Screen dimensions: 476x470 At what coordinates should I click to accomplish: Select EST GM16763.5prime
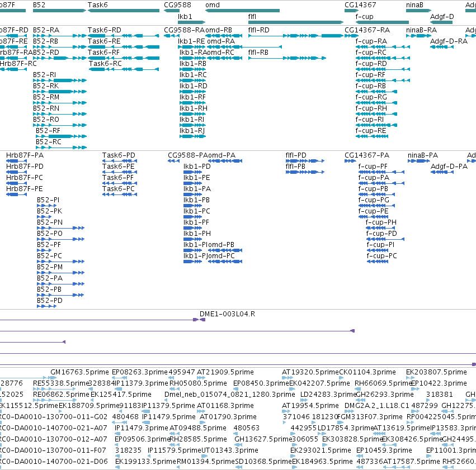point(79,372)
